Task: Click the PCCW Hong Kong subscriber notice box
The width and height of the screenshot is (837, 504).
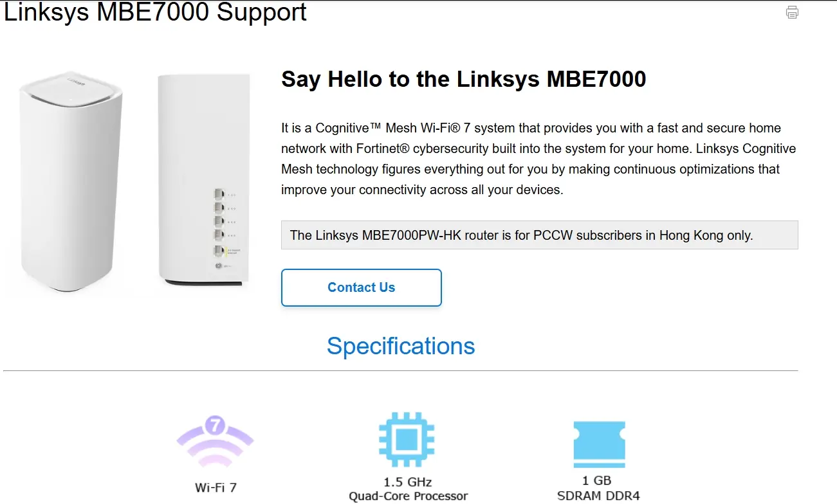Action: (539, 235)
